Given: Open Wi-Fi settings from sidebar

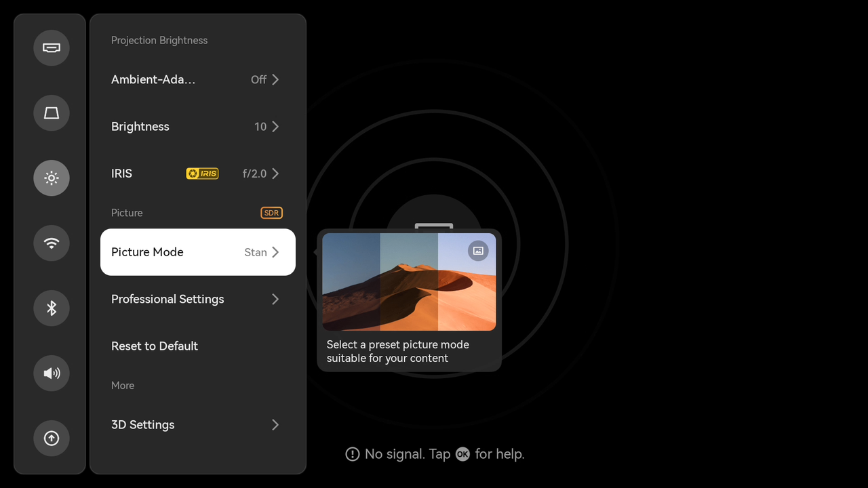Looking at the screenshot, I should (52, 243).
